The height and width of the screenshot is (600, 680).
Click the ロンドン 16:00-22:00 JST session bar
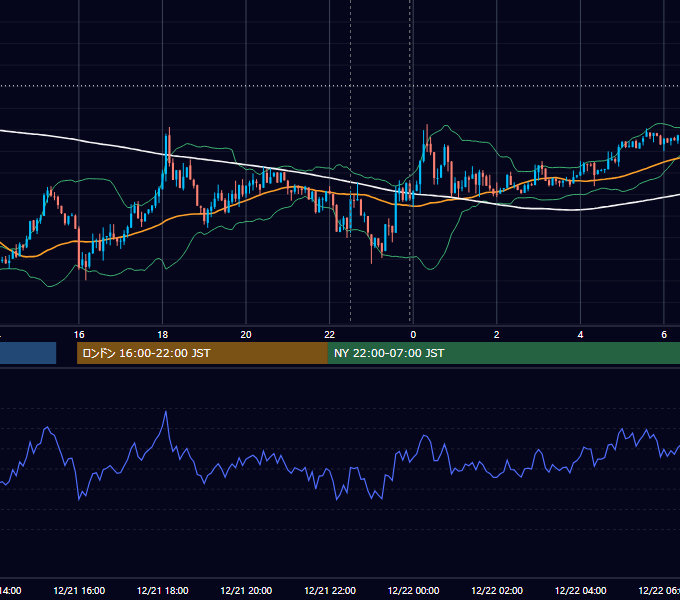[x=202, y=353]
